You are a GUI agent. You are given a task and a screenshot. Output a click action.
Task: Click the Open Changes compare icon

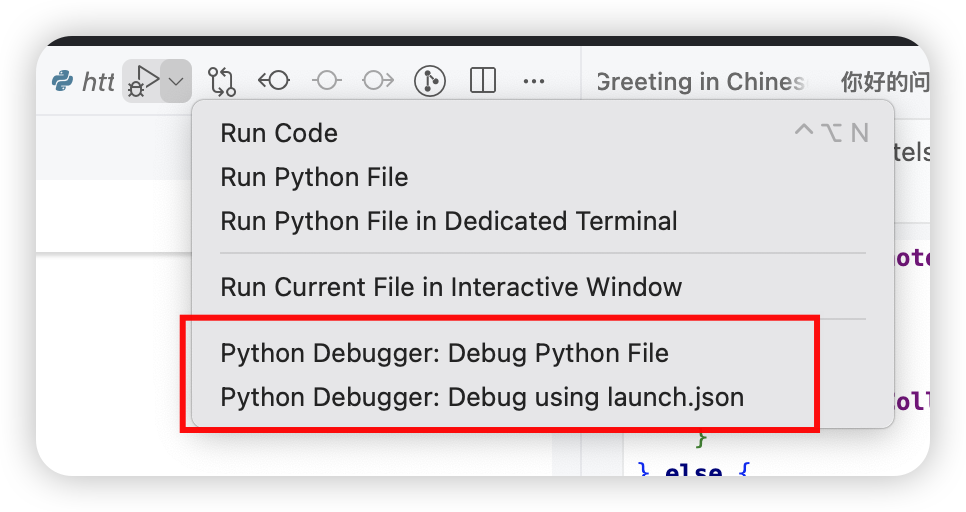221,81
